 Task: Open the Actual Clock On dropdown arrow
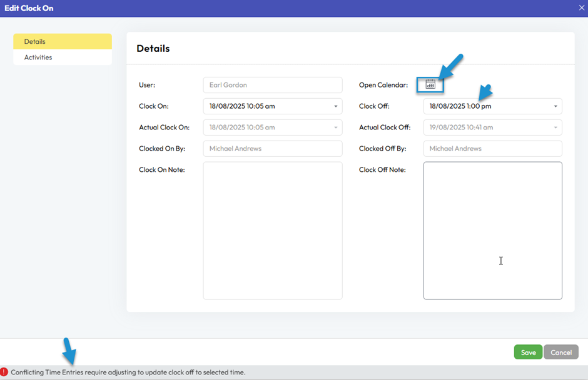336,127
